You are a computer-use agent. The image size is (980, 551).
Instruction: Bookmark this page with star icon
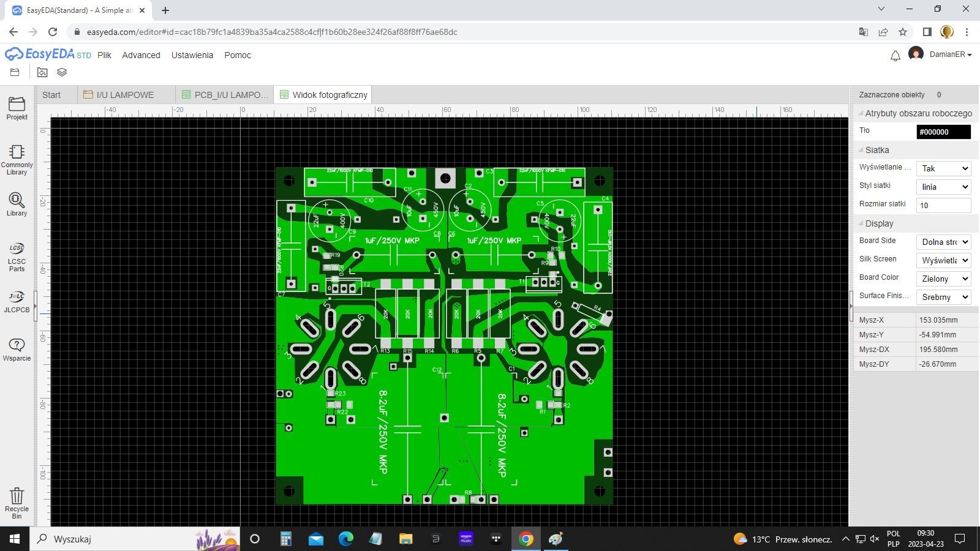coord(903,32)
